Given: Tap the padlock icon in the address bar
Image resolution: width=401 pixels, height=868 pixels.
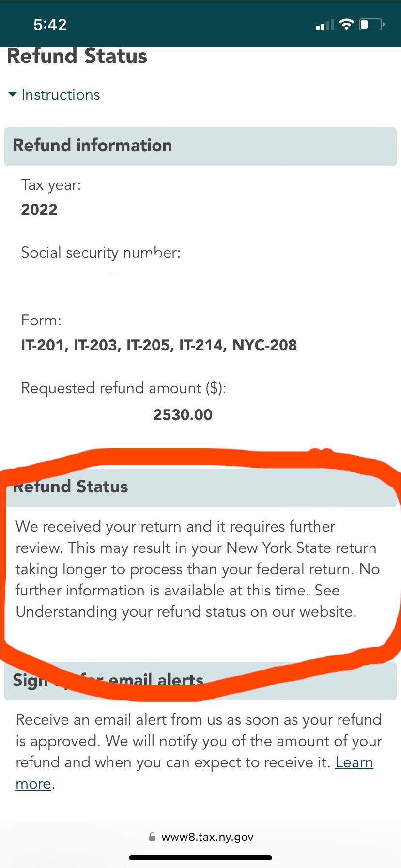Looking at the screenshot, I should [151, 836].
